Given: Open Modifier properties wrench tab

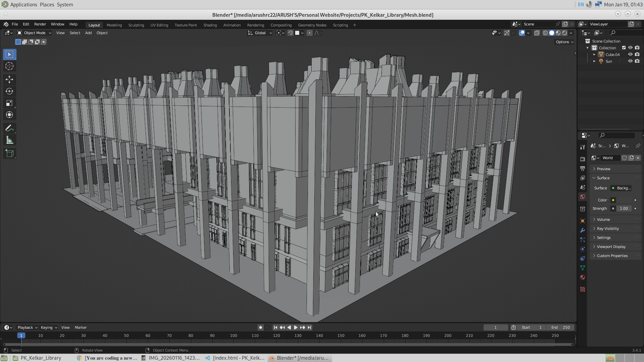Looking at the screenshot, I should (583, 230).
